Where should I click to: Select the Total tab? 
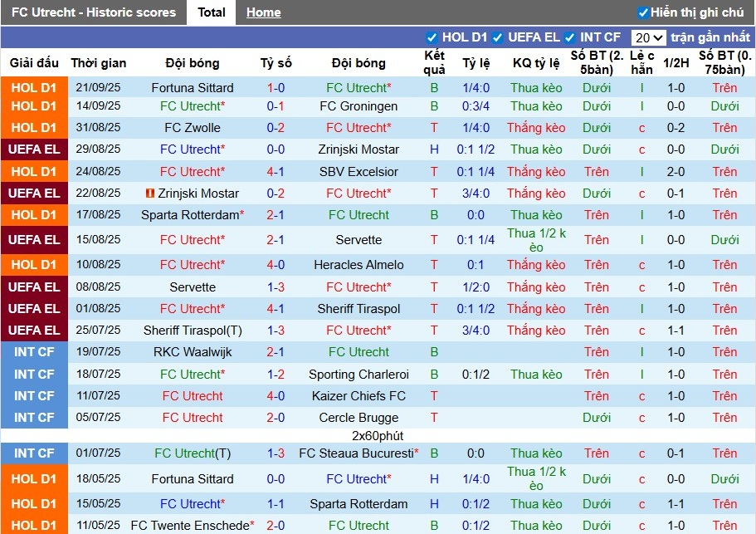click(x=212, y=12)
